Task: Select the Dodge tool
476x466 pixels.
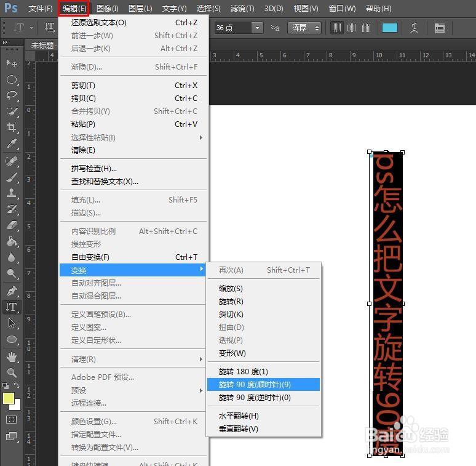Action: [12, 273]
